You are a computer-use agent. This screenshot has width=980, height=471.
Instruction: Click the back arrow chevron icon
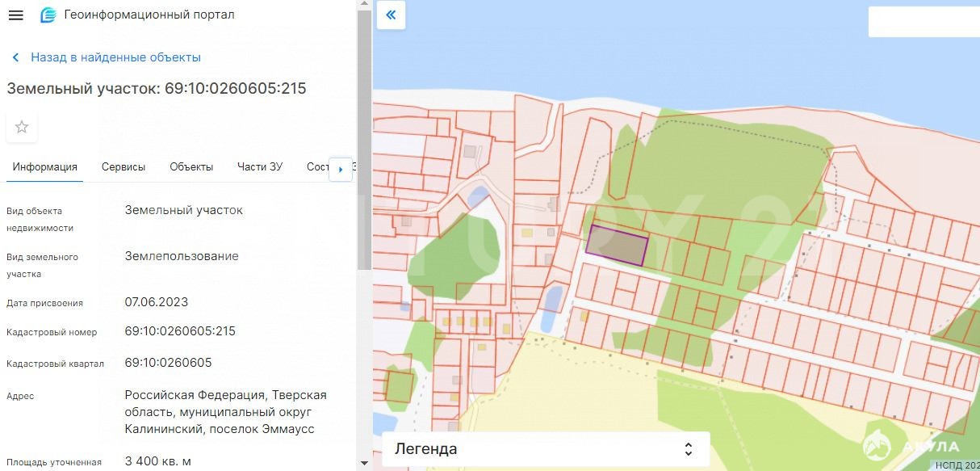pos(15,58)
